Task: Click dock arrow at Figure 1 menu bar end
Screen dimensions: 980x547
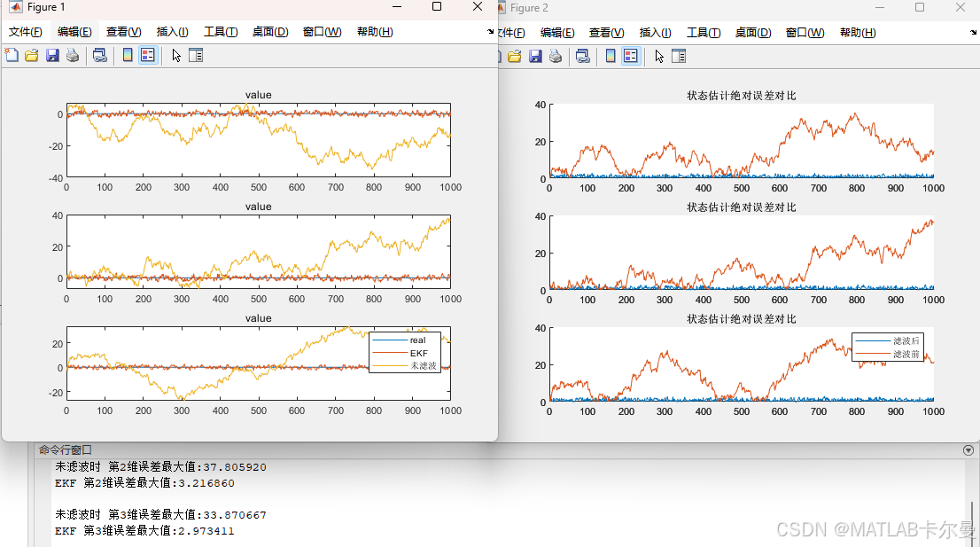Action: point(491,31)
